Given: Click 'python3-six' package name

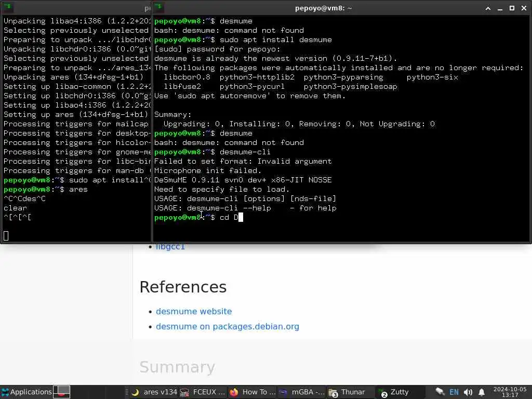Looking at the screenshot, I should (432, 77).
